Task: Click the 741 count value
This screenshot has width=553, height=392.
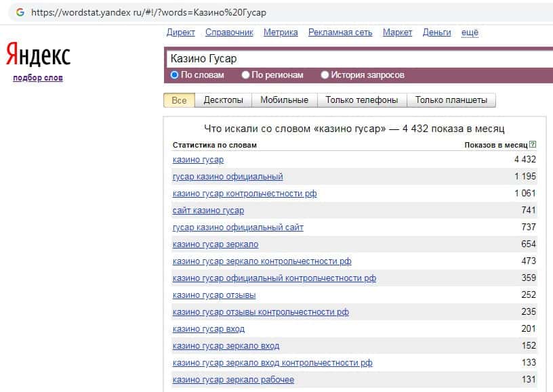Action: [x=529, y=211]
